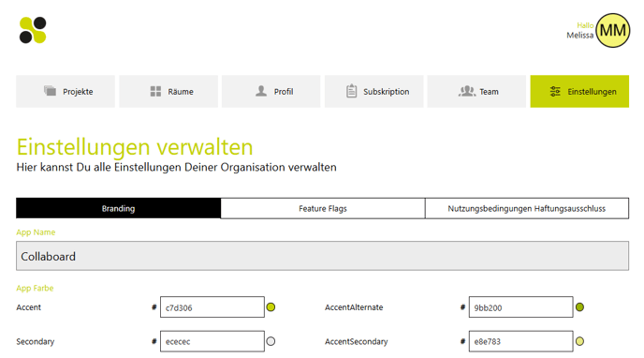Screen dimensions: 644x358
Task: Click the Secondary label
Action: tap(36, 341)
